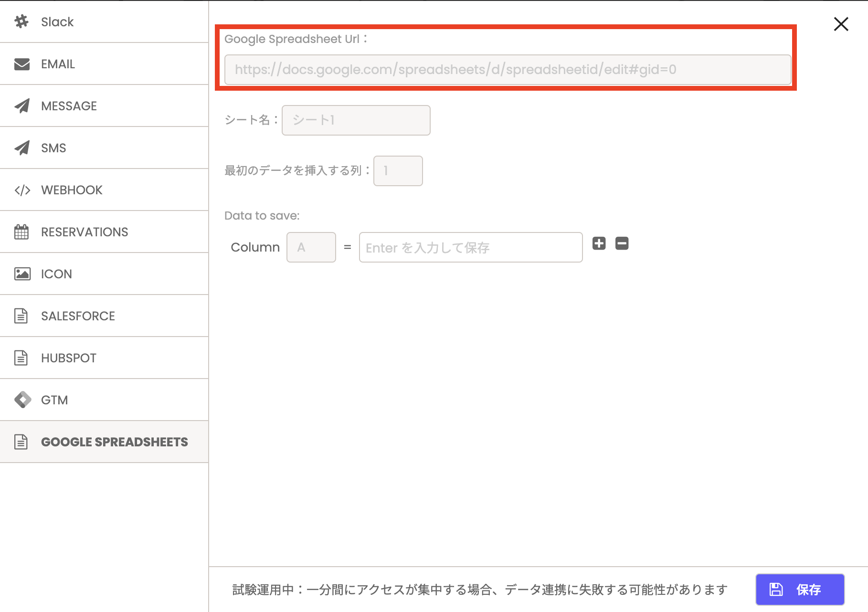The width and height of the screenshot is (868, 612).
Task: Click the 試験運用中 notice text
Action: (480, 590)
